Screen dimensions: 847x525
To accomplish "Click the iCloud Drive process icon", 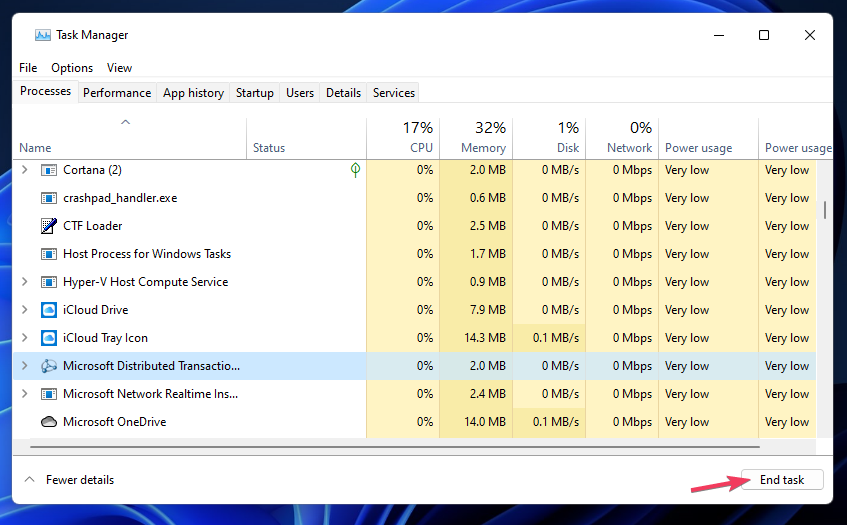I will tap(49, 310).
